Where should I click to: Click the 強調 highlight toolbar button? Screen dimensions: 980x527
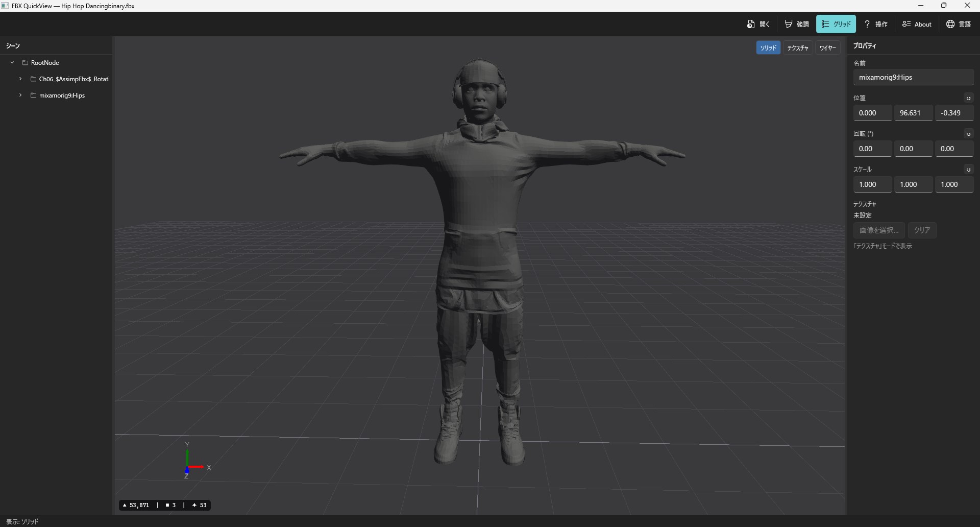coord(797,24)
